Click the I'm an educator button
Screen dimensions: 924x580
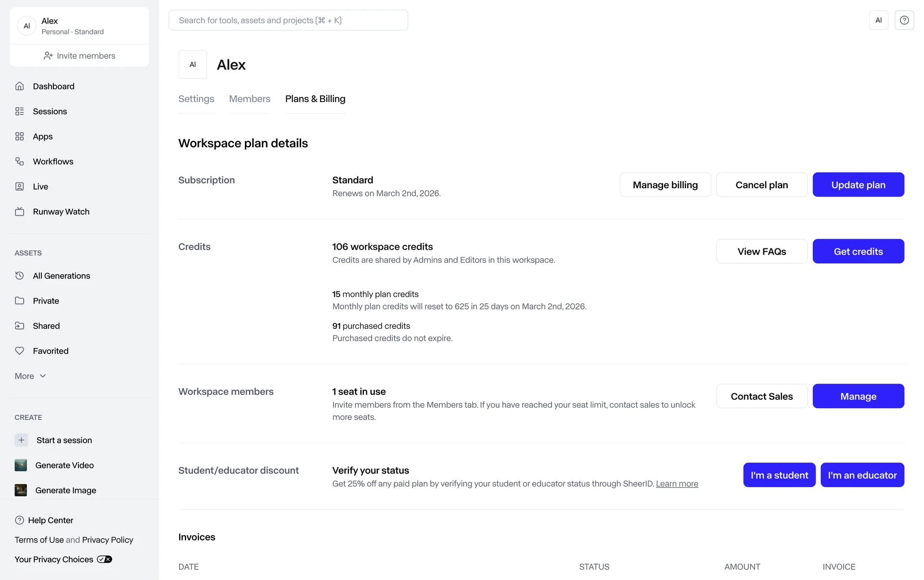tap(862, 475)
